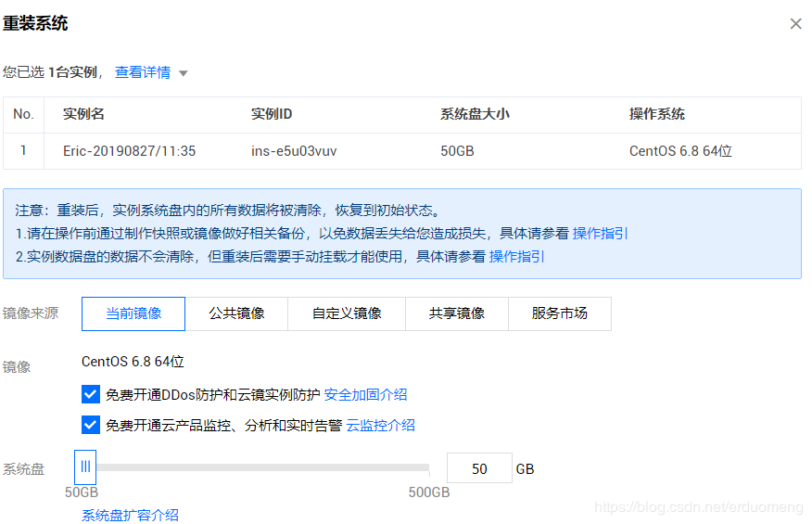The image size is (812, 524).
Task: Select instance name Eric-20190827/11:35
Action: coord(130,151)
